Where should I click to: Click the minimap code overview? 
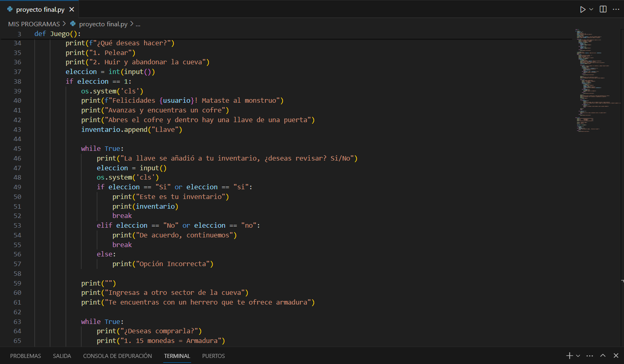598,81
